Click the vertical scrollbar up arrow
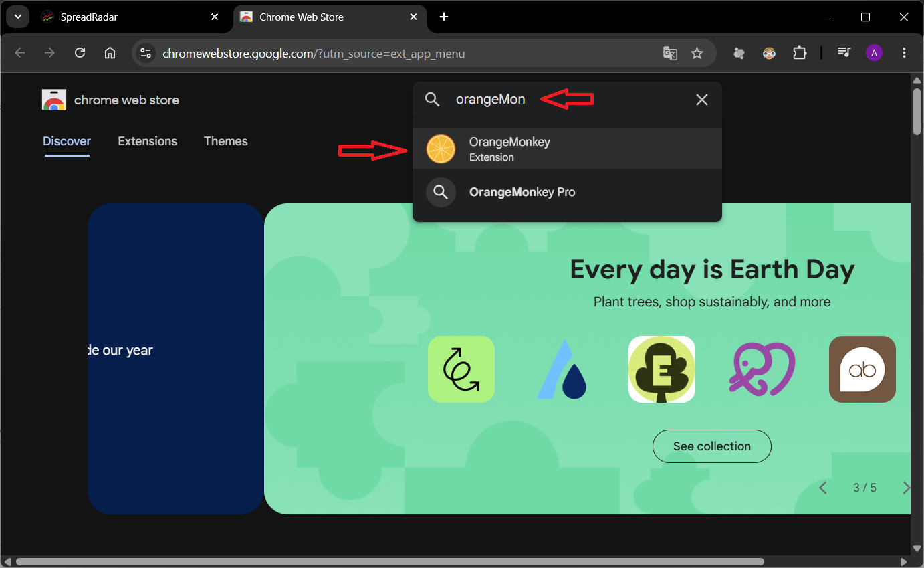 pos(917,80)
